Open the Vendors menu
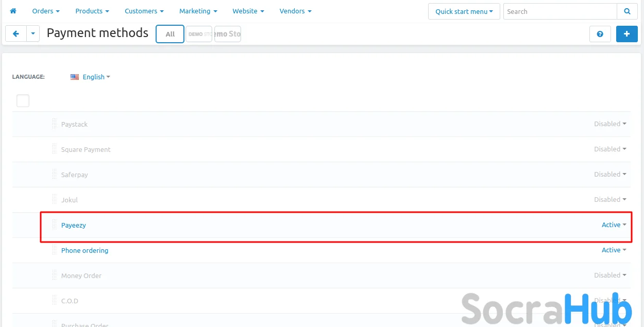644x327 pixels. pos(296,11)
